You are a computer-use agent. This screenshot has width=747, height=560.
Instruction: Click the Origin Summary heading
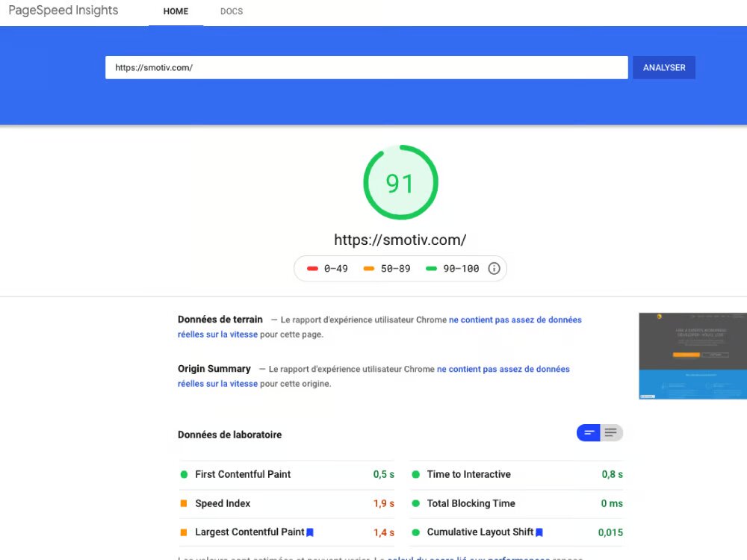click(214, 369)
